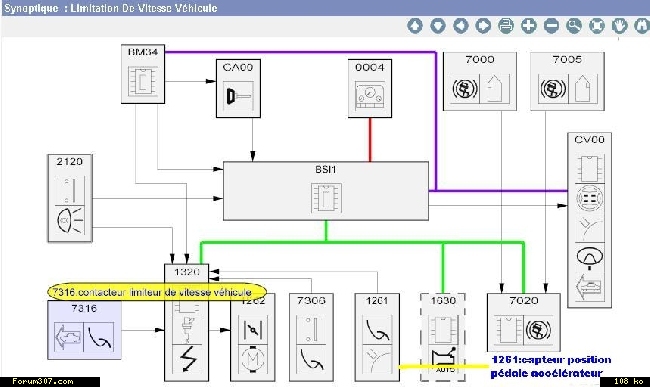Click the pan left arrow icon

[461, 26]
